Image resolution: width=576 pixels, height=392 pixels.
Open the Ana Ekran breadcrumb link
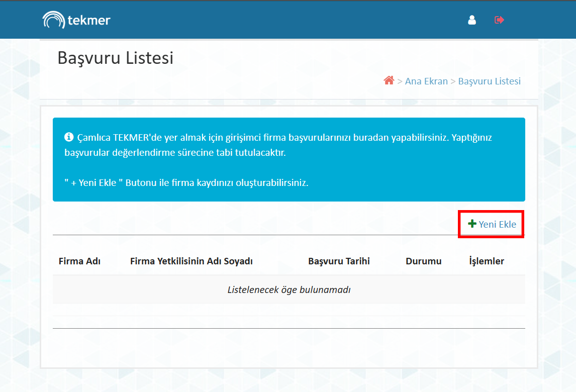[426, 81]
